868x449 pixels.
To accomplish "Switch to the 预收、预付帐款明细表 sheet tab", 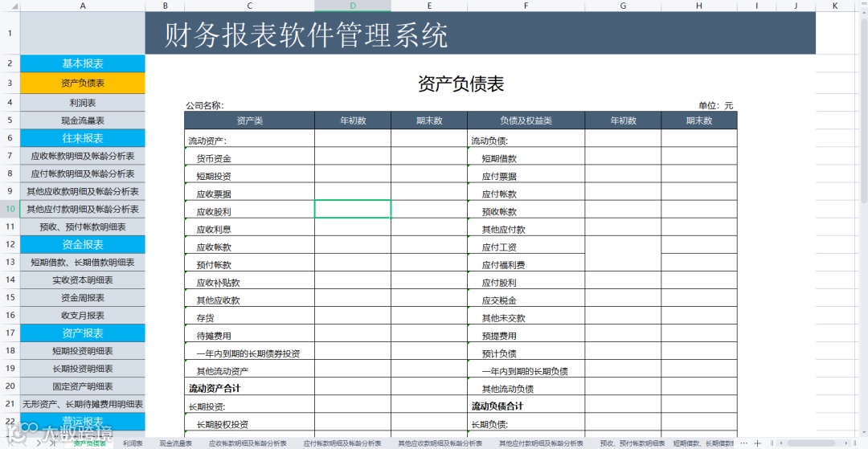I will pos(633,443).
